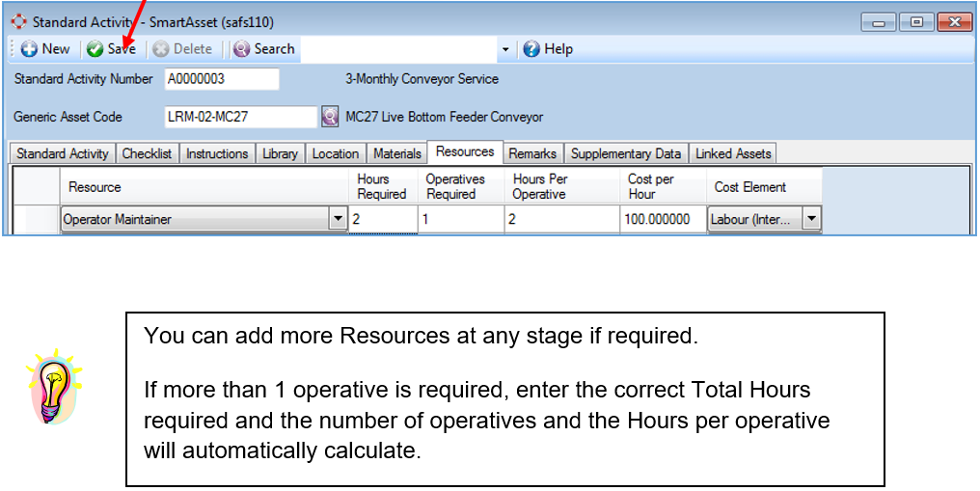Click the Standard Activity Number field
Screen dimensions: 980x491
pyautogui.click(x=222, y=79)
